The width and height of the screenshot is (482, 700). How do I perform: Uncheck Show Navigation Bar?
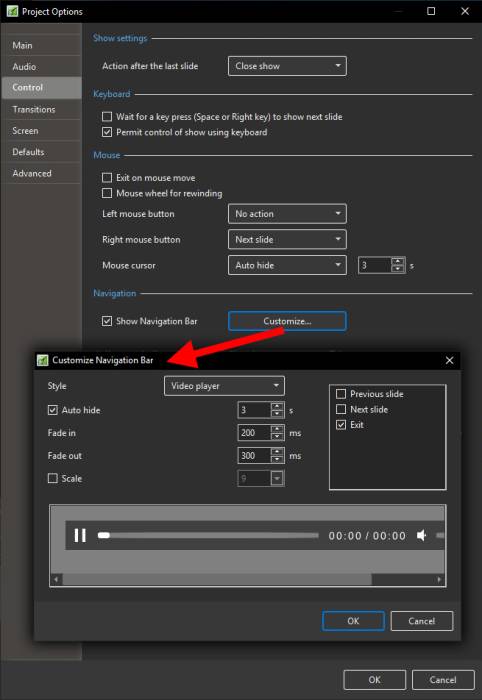pyautogui.click(x=107, y=321)
